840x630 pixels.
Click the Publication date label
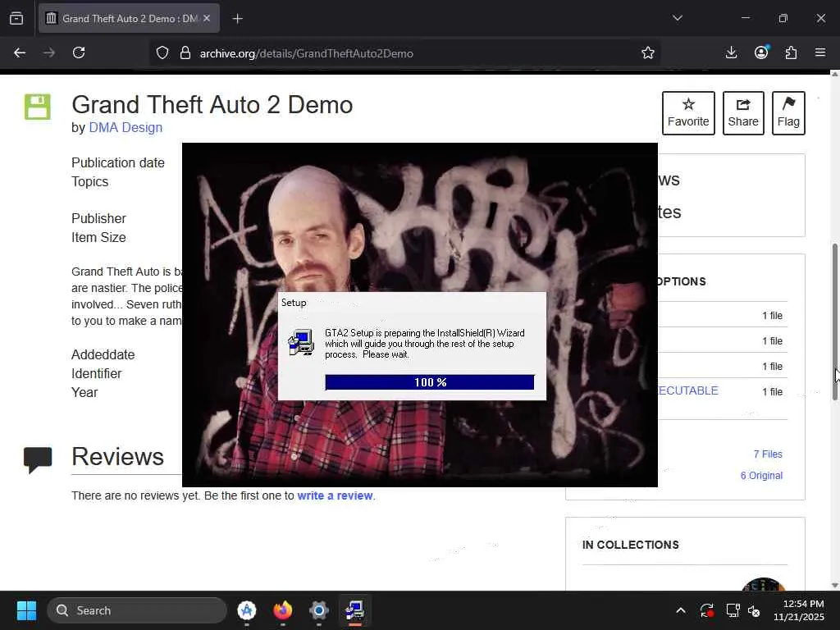coord(118,163)
